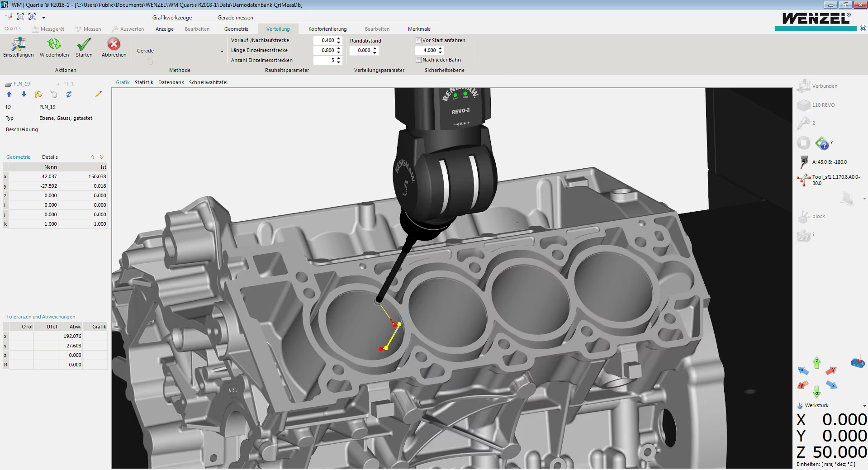Open the Geometrie ribbon tab
The width and height of the screenshot is (868, 470).
click(236, 29)
